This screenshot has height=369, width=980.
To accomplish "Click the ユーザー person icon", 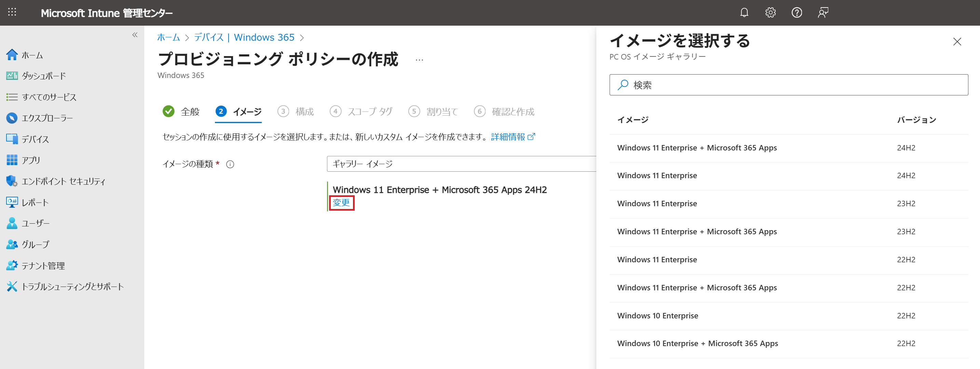I will click(12, 223).
